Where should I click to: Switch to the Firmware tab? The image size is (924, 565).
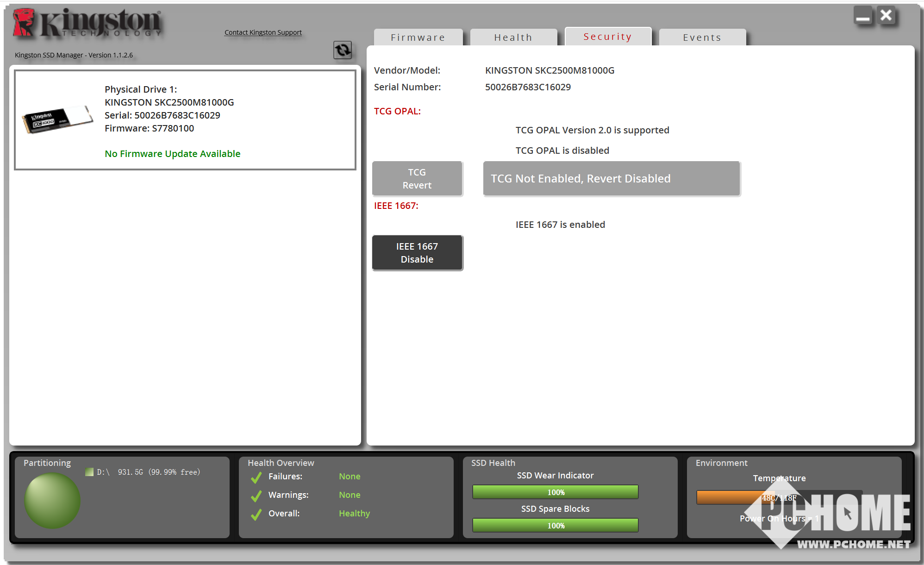pyautogui.click(x=418, y=37)
